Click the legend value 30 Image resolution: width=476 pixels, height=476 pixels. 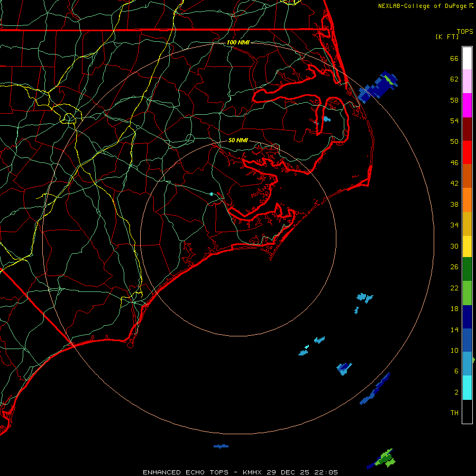click(x=454, y=246)
